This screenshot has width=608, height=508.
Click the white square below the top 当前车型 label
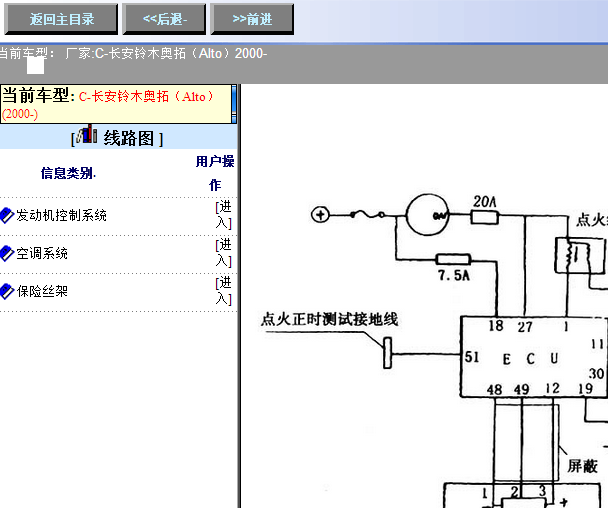click(x=35, y=65)
